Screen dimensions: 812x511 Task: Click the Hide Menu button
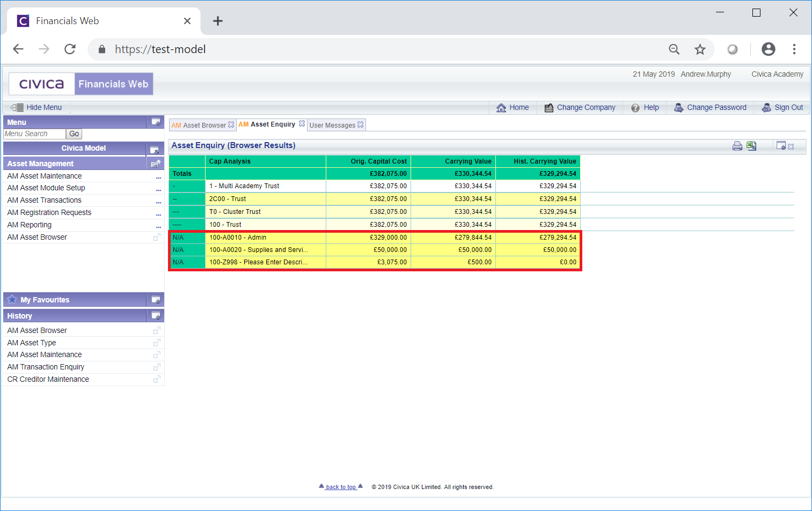(36, 107)
